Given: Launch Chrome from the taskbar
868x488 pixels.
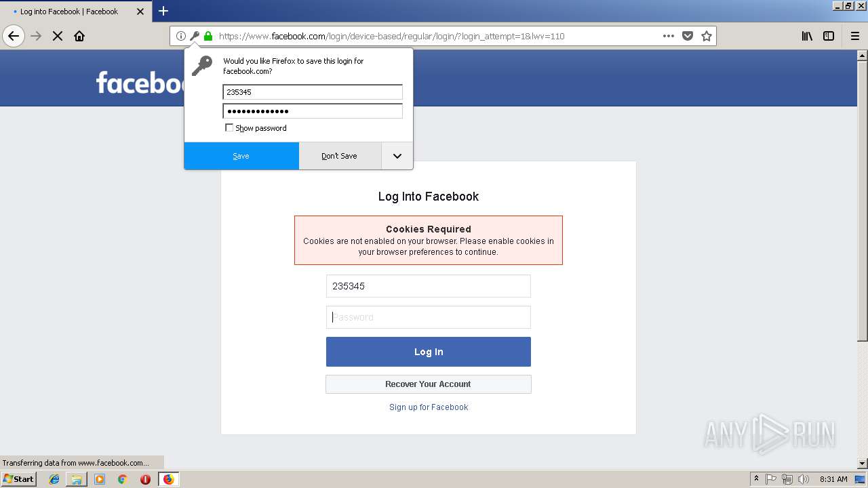Looking at the screenshot, I should coord(123,479).
